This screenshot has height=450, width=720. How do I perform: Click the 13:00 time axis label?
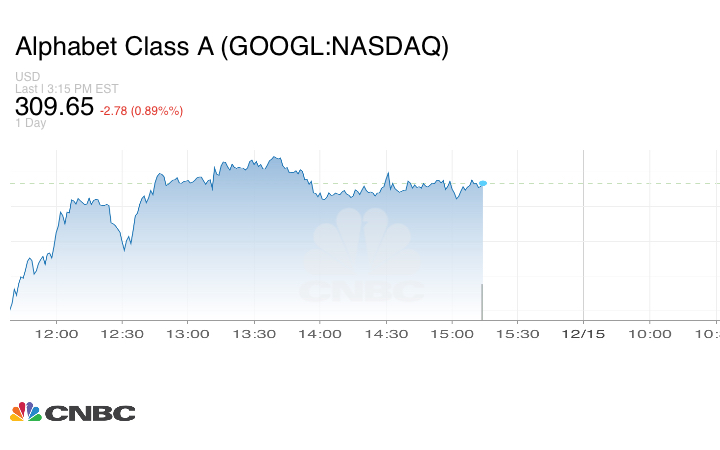coord(188,334)
